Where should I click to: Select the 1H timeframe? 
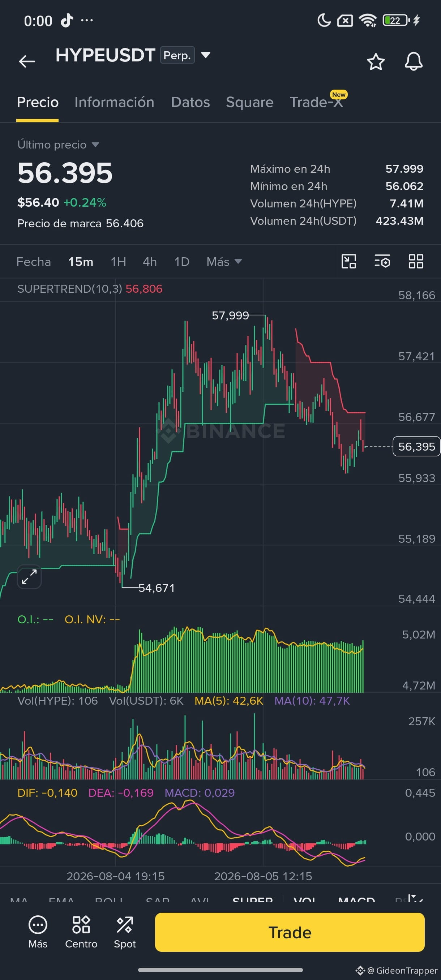(x=118, y=262)
